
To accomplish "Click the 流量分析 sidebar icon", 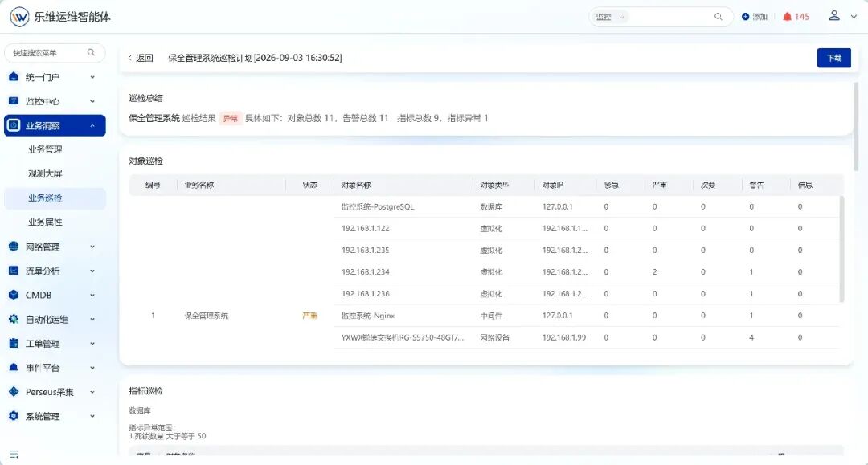I will (14, 271).
